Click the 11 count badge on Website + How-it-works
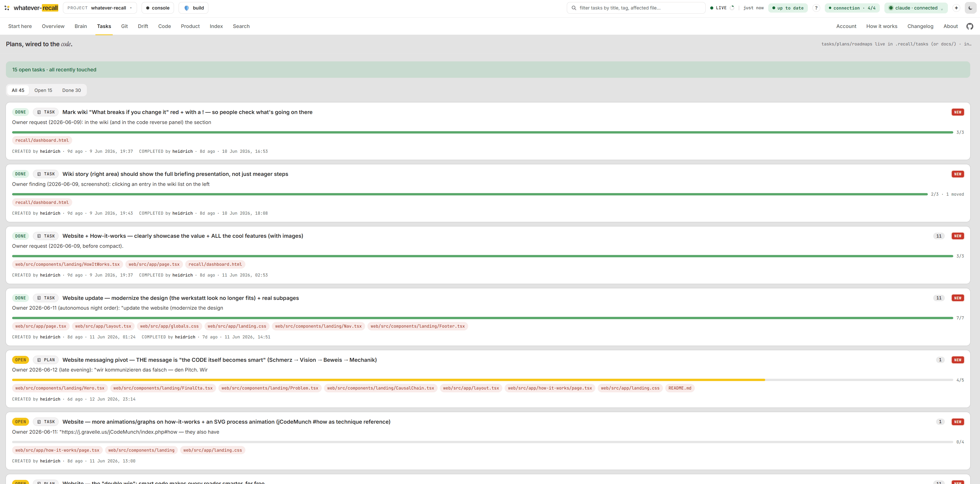 pyautogui.click(x=939, y=236)
